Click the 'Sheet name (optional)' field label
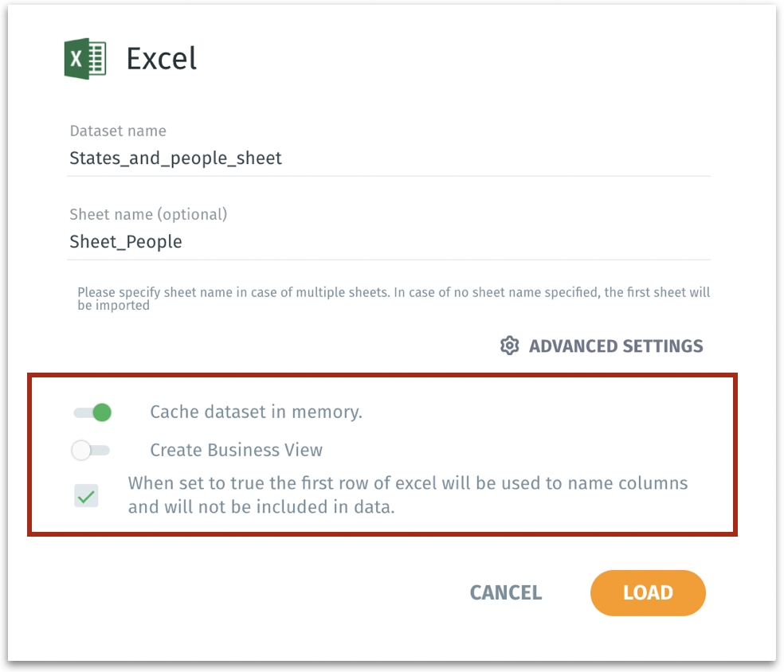This screenshot has height=672, width=784. [x=148, y=214]
